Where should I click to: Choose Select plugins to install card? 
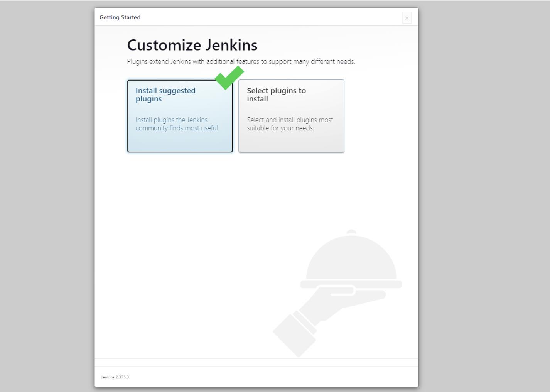(291, 116)
